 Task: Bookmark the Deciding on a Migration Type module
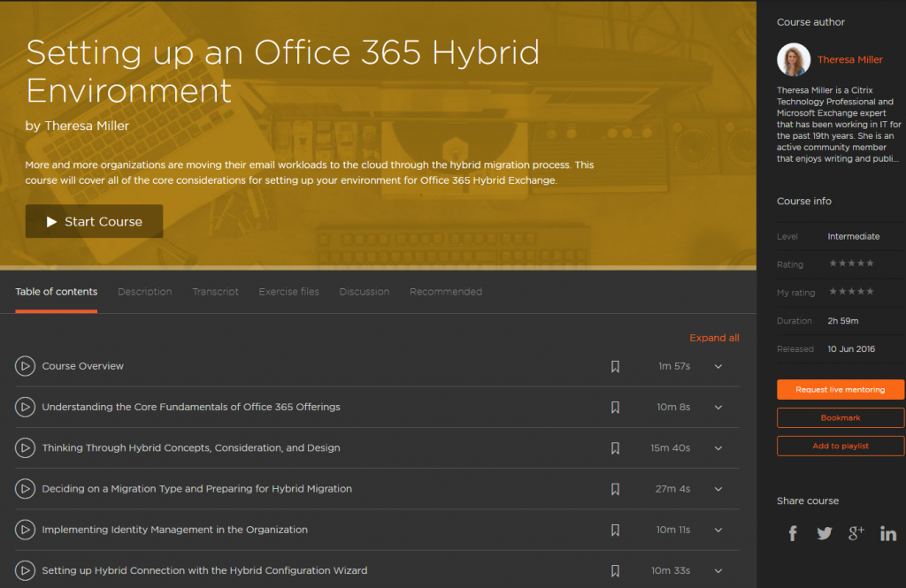(x=615, y=489)
